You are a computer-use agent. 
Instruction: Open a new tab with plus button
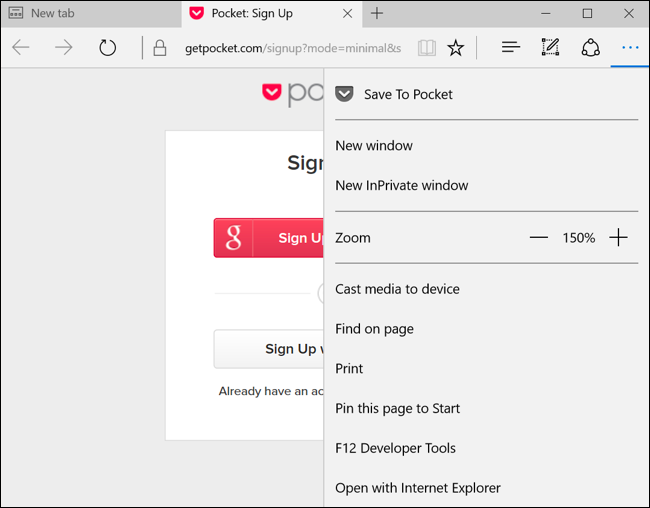377,13
